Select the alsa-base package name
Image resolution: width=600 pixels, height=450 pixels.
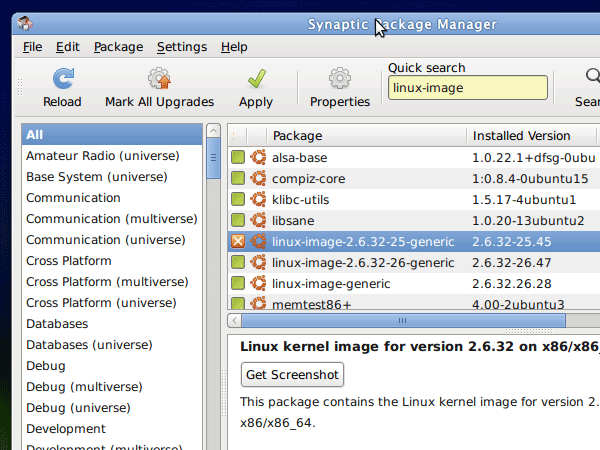(x=300, y=158)
